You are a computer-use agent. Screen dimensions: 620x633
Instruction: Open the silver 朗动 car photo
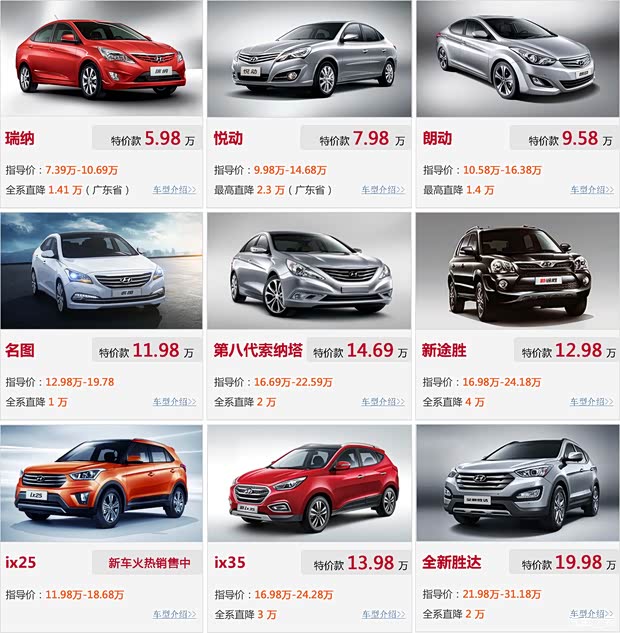point(518,59)
